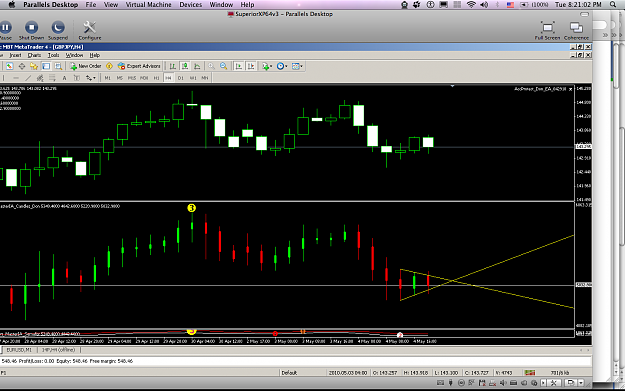Switch to the M5 timeframe
The image size is (625, 391).
(120, 78)
